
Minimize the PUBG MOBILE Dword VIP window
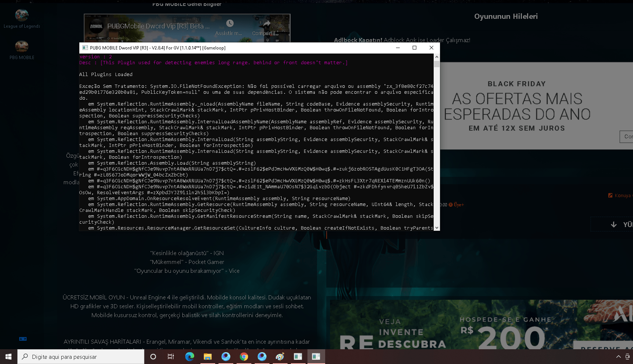coord(398,48)
